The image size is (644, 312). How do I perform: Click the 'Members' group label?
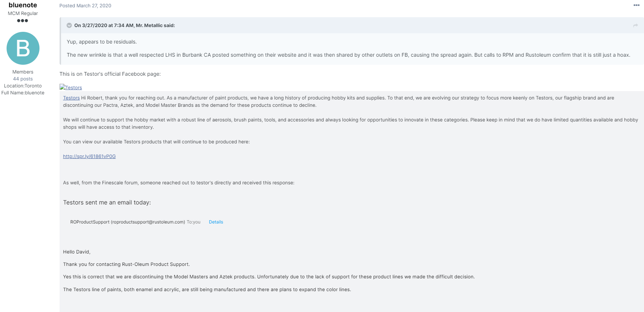click(23, 72)
